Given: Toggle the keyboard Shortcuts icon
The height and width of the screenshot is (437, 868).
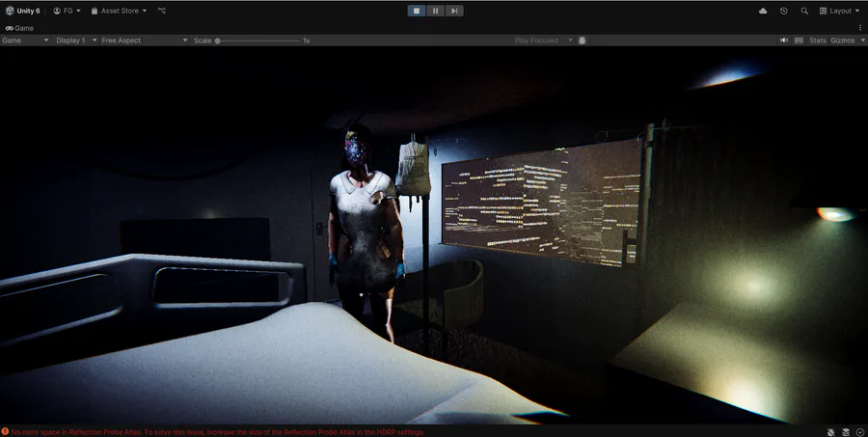Looking at the screenshot, I should (x=799, y=41).
